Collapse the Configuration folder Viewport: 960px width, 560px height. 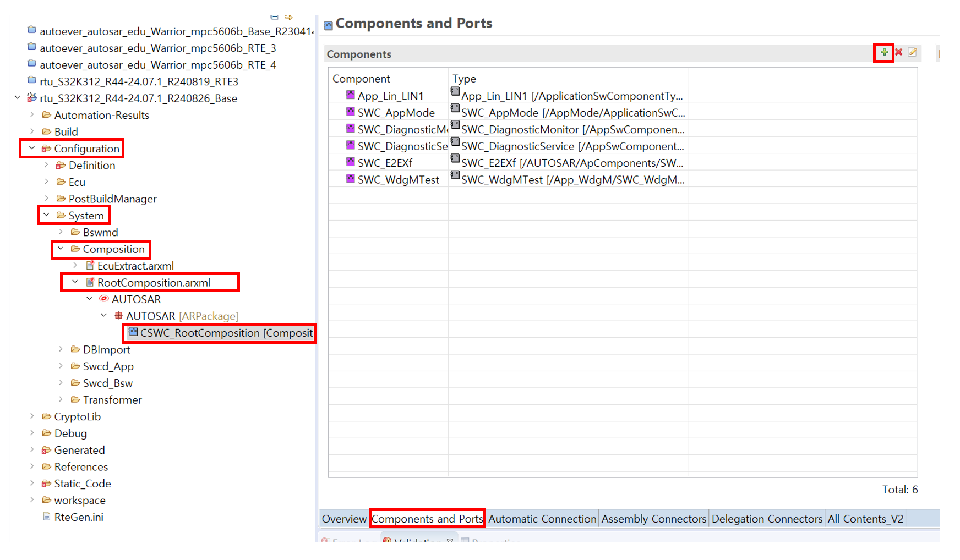[32, 148]
